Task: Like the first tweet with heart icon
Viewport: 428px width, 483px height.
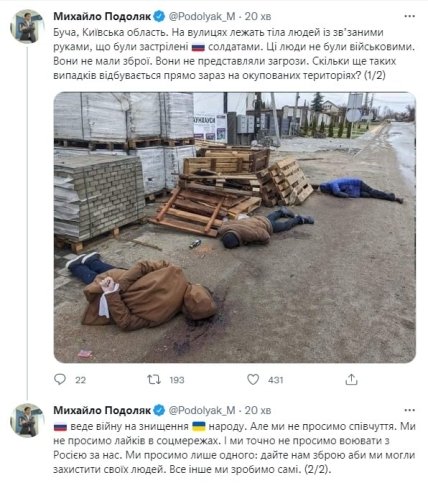Action: [x=253, y=379]
